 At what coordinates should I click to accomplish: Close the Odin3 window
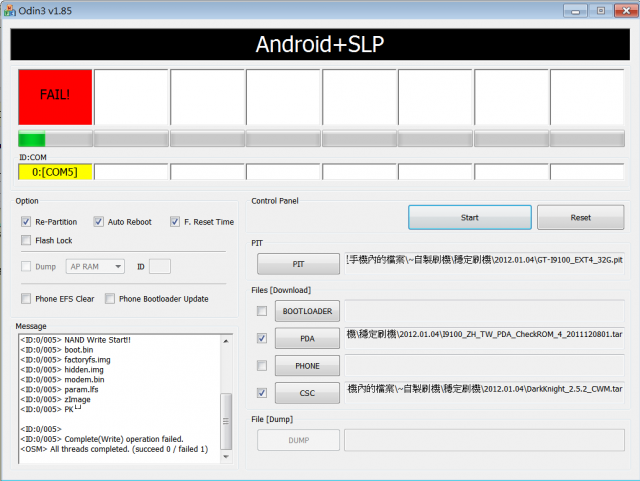point(626,11)
